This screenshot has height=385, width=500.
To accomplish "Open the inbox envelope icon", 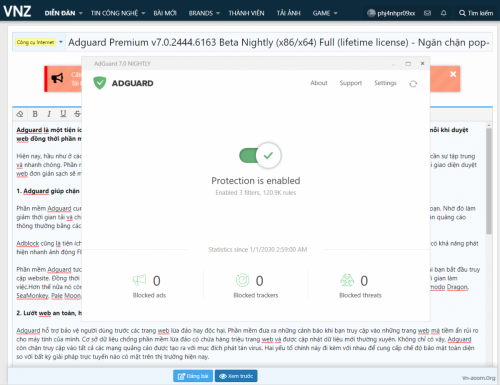I will (427, 13).
